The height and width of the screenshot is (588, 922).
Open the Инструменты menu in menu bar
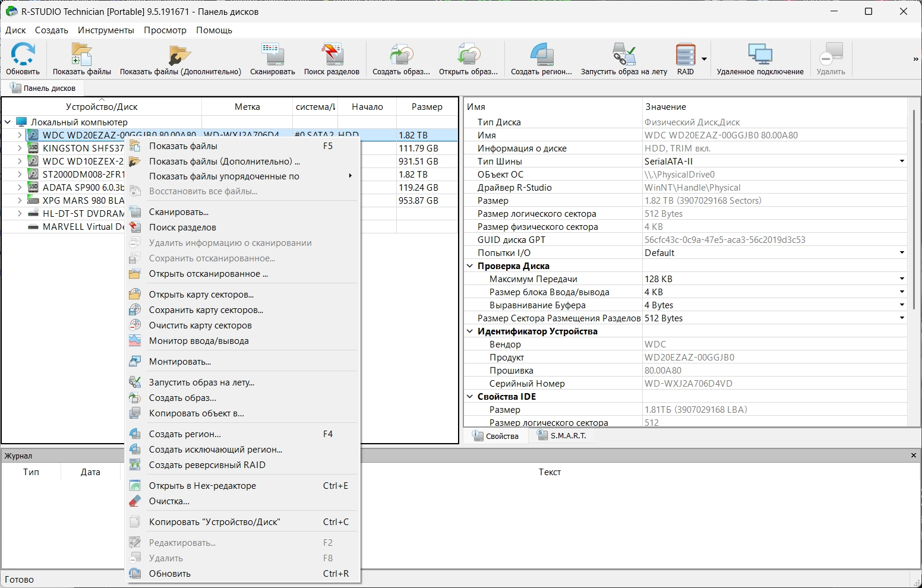tap(106, 30)
